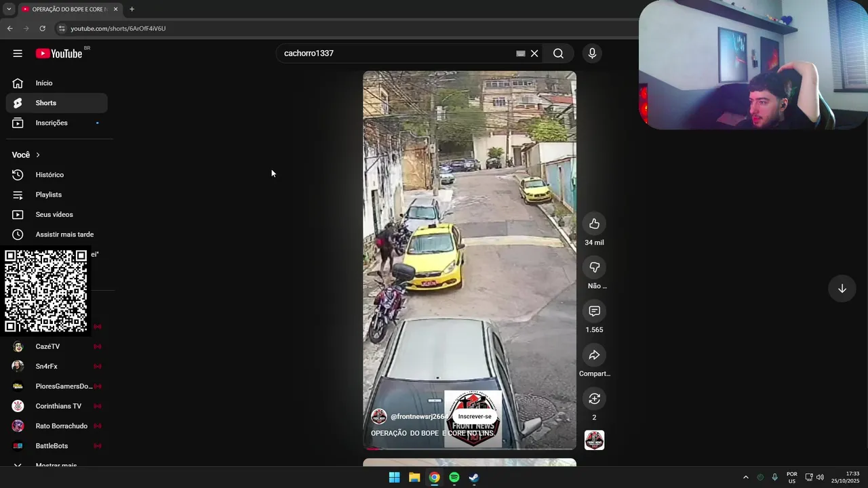The width and height of the screenshot is (868, 488).
Task: Go to the YouTube home logo
Action: tap(59, 54)
